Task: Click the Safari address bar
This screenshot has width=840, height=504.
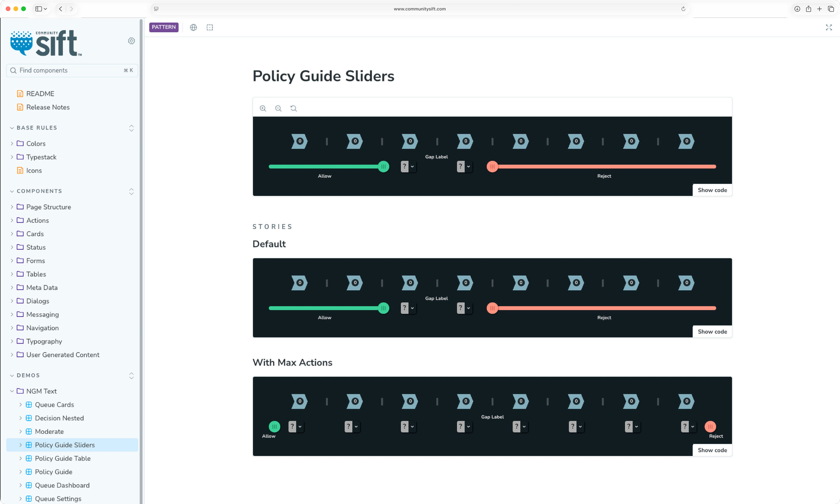Action: [x=420, y=9]
